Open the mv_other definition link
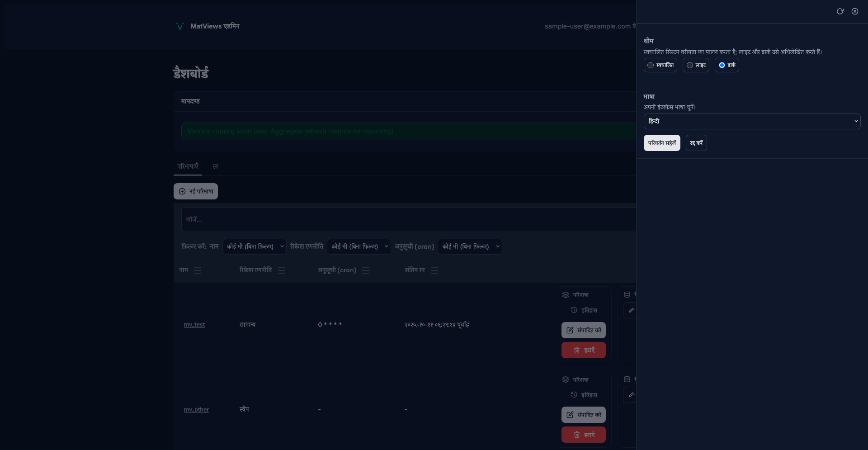 pos(196,410)
